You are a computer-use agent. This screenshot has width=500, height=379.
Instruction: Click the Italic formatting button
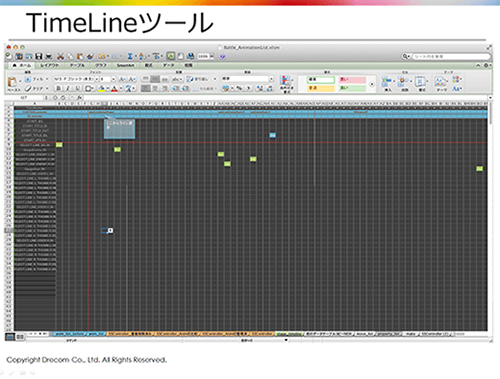(x=68, y=88)
